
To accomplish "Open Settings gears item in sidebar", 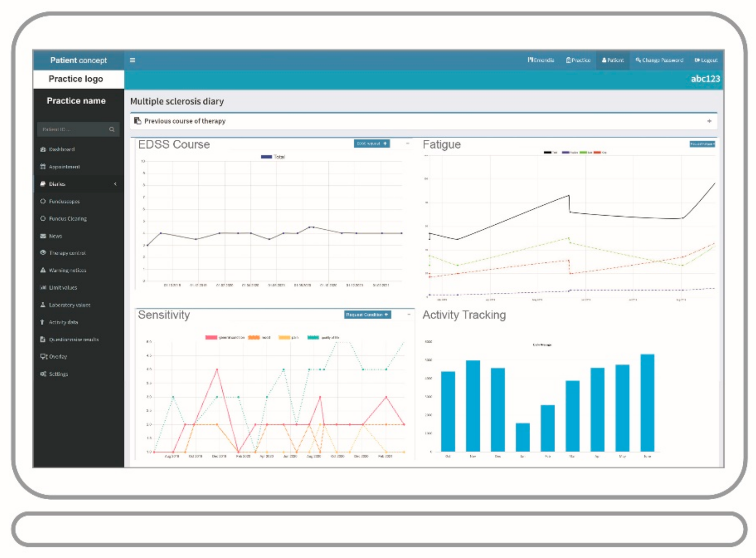I will click(x=58, y=374).
